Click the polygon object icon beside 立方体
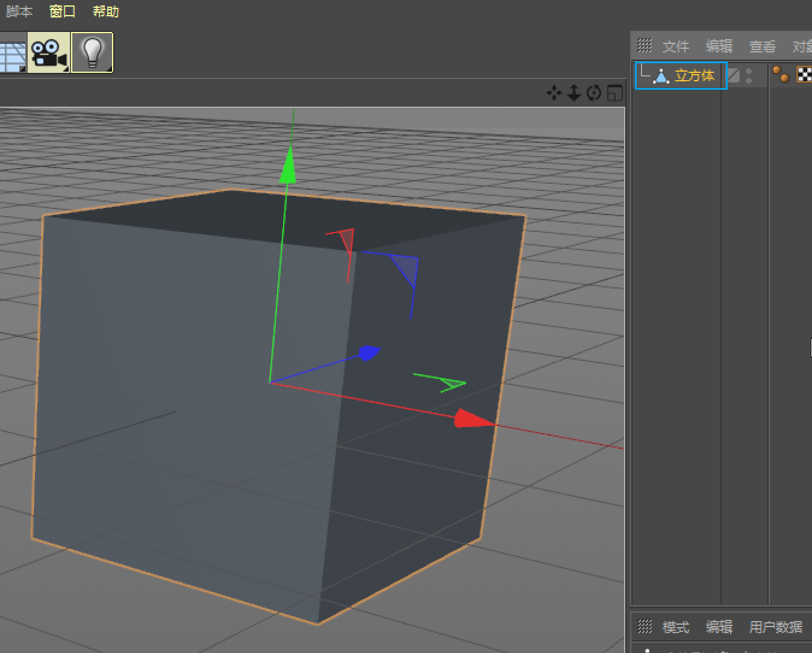 [661, 76]
